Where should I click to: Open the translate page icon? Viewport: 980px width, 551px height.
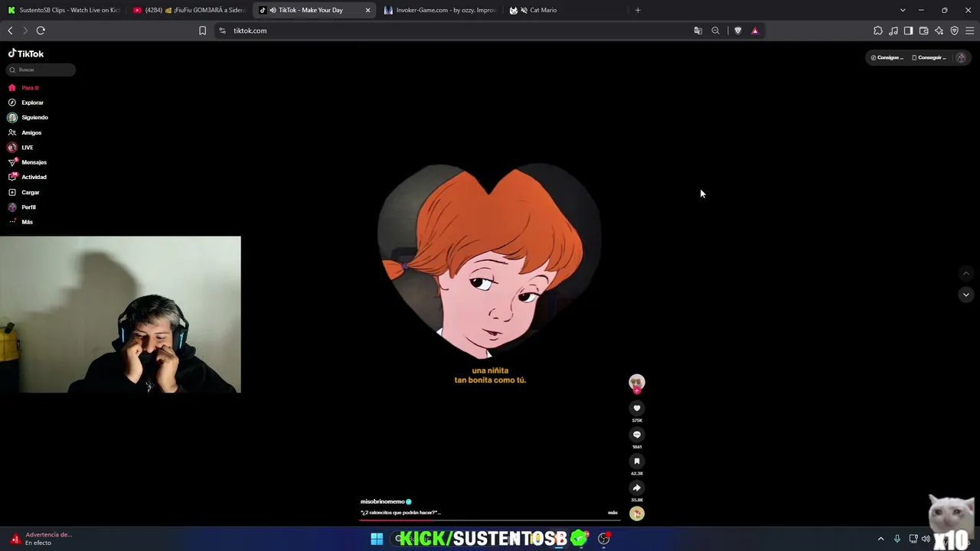pos(697,31)
